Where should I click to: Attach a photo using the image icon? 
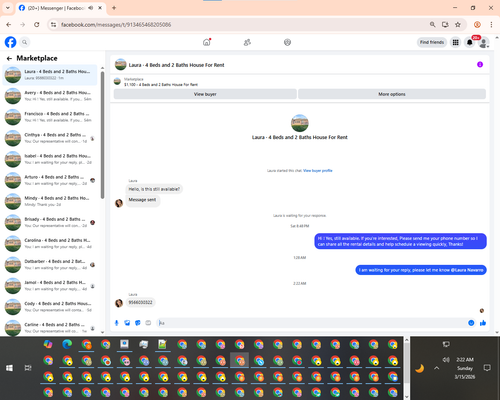click(127, 323)
